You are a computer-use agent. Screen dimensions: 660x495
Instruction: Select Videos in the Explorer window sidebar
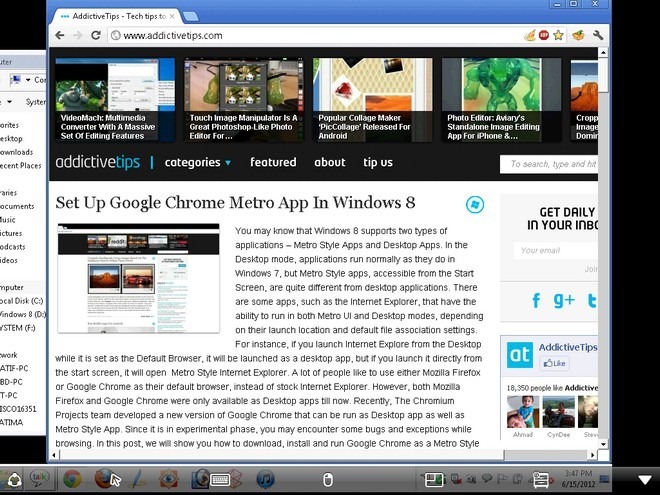click(x=9, y=260)
